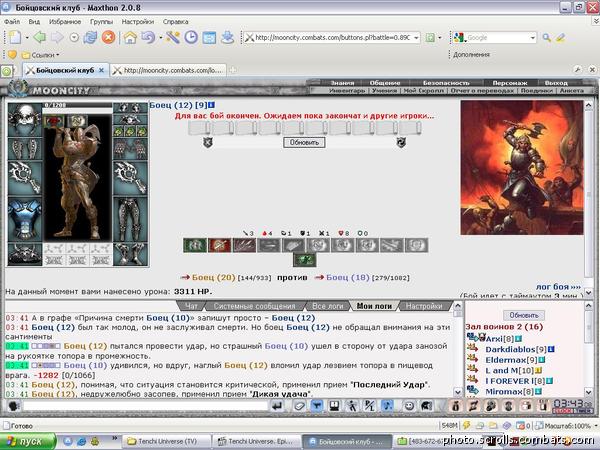Open the Настройки browser menu
Viewport: 600px width, 450px height.
tap(138, 22)
